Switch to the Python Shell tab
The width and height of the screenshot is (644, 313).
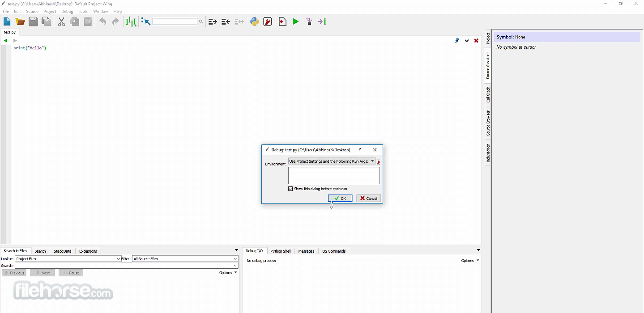[281, 251]
